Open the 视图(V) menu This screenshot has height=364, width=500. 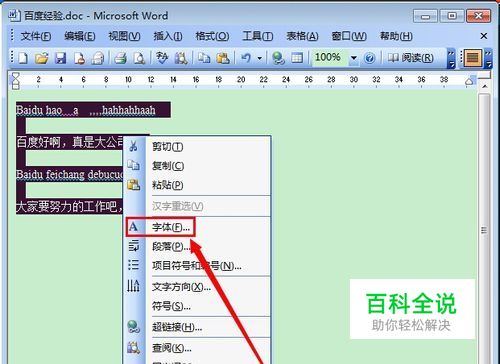(x=124, y=36)
